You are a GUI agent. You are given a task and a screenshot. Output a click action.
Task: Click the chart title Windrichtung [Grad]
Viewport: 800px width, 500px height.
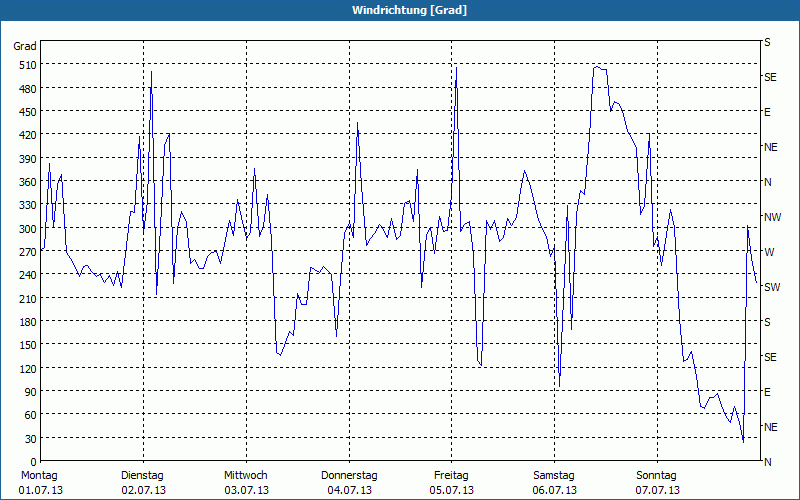click(x=409, y=10)
